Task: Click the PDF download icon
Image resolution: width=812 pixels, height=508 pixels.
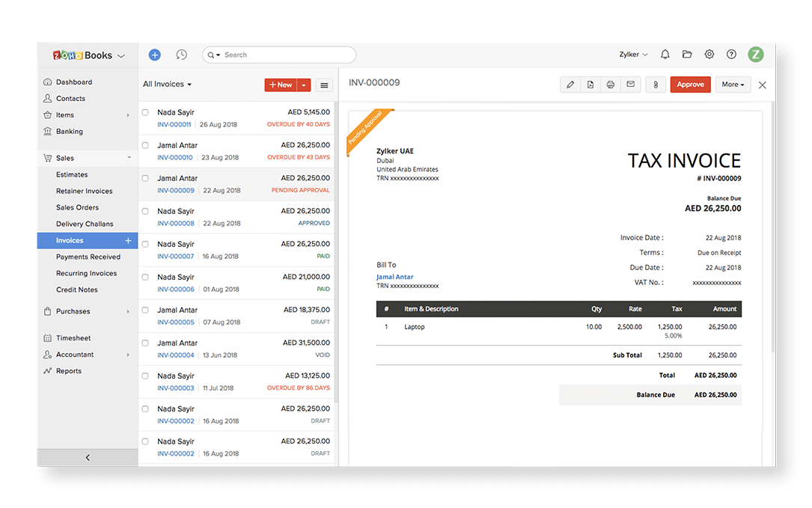Action: tap(590, 85)
